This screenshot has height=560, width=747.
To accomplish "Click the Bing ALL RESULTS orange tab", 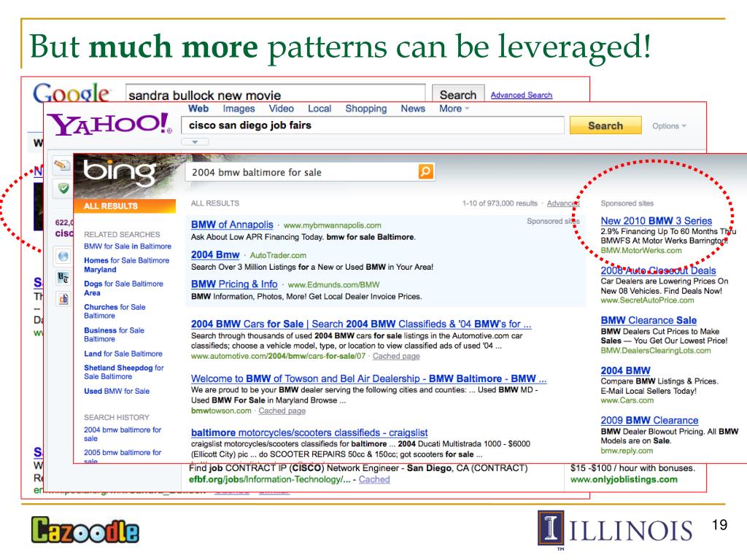I will click(124, 206).
